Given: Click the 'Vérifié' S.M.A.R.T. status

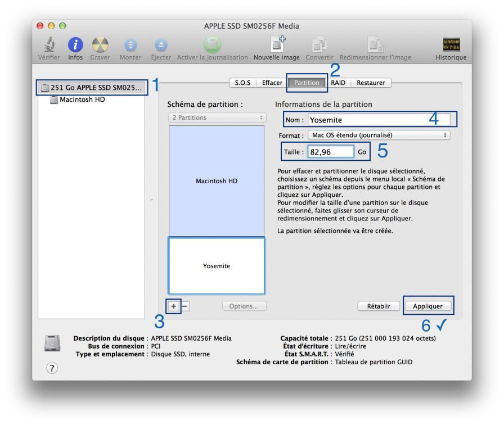Looking at the screenshot, I should [344, 354].
